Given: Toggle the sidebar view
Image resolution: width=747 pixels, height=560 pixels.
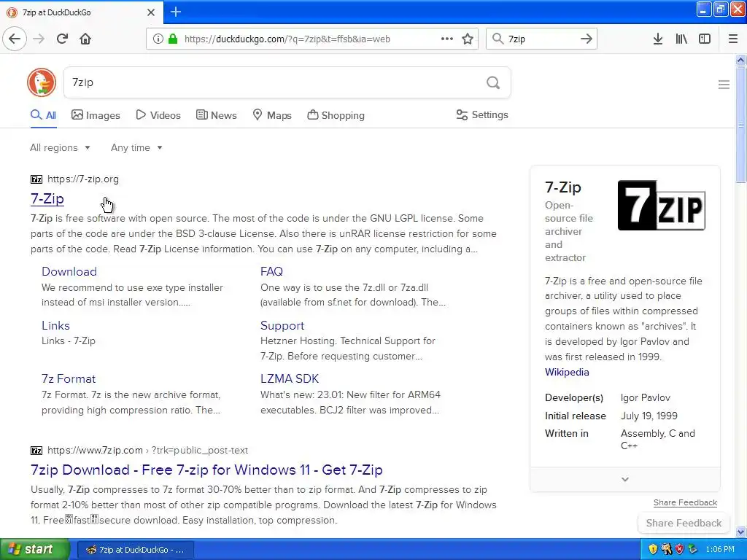Looking at the screenshot, I should [705, 39].
